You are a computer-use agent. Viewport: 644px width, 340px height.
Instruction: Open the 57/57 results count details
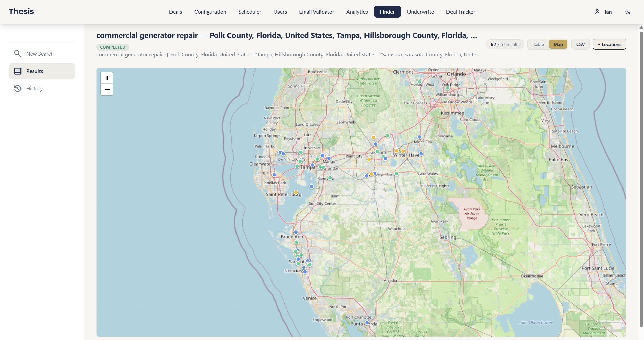pos(505,44)
